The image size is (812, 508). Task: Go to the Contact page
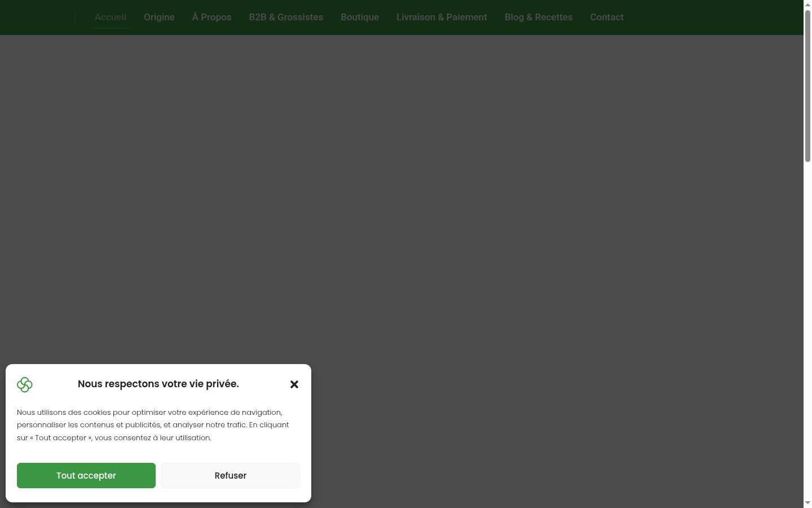(607, 17)
